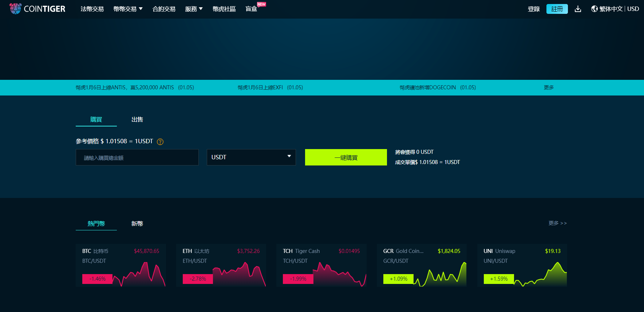Click GCR price $1,824.05

[x=449, y=251]
